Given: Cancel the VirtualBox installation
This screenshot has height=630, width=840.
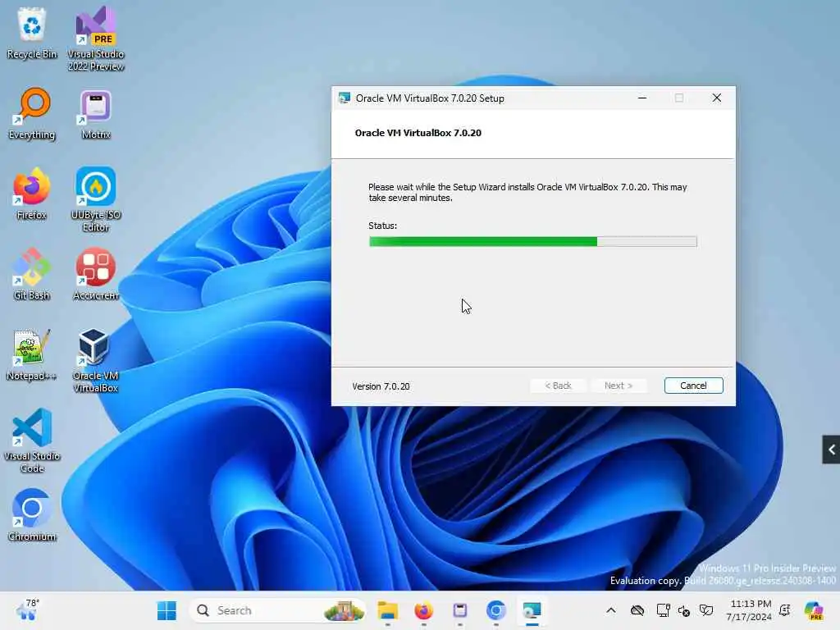Looking at the screenshot, I should pyautogui.click(x=693, y=386).
